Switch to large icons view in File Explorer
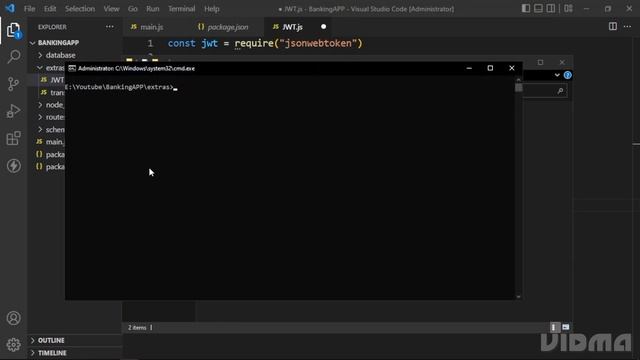 (x=565, y=327)
